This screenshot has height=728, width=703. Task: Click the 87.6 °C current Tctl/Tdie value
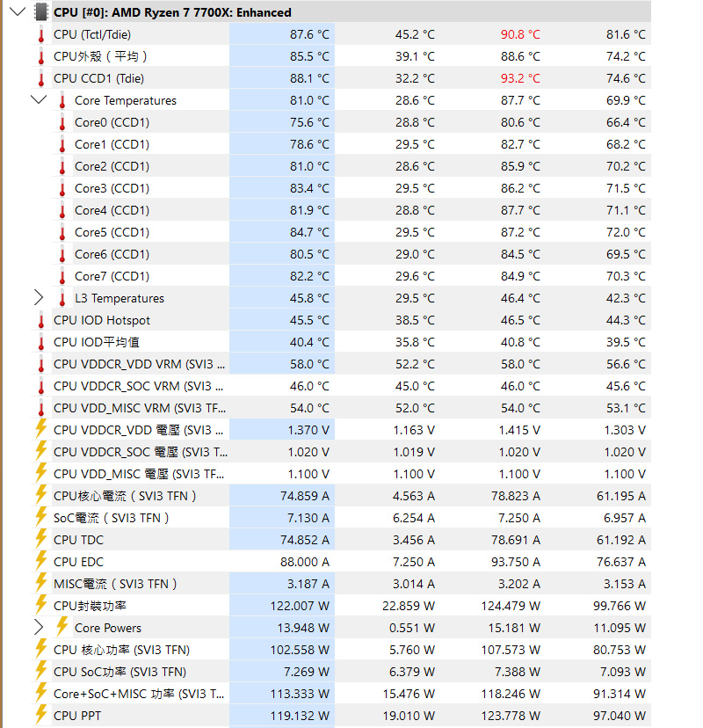pos(309,34)
